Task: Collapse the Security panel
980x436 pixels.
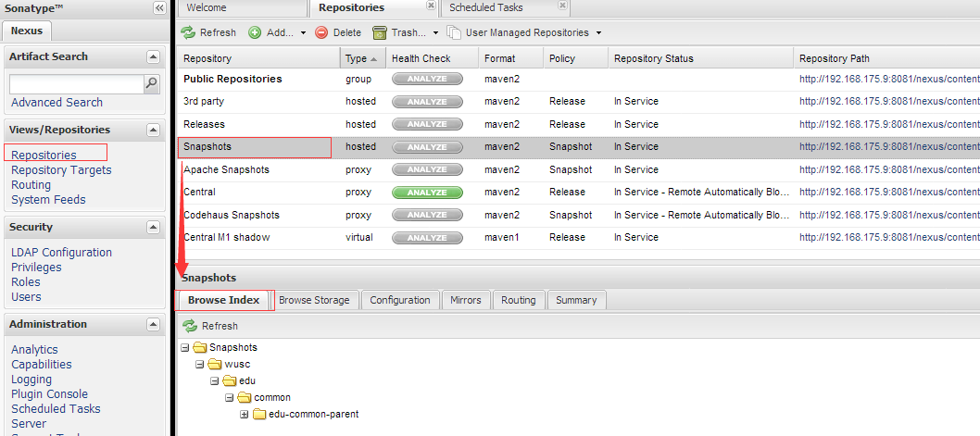Action: [153, 228]
